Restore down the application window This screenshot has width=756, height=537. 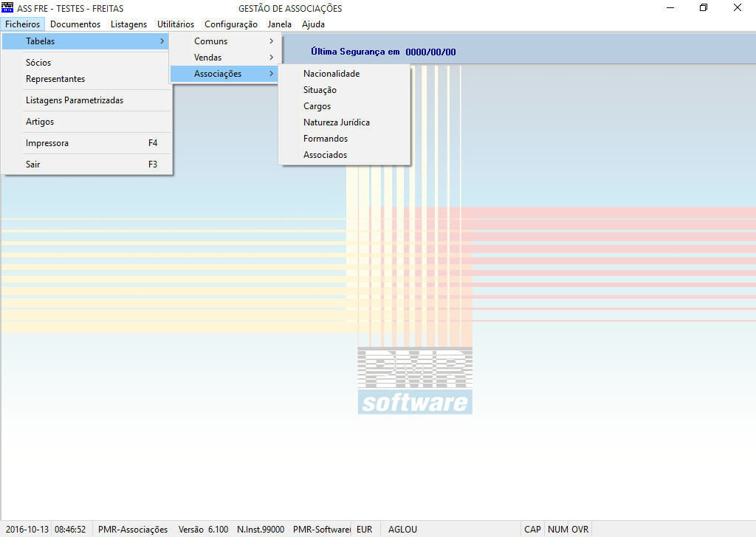[x=704, y=7]
